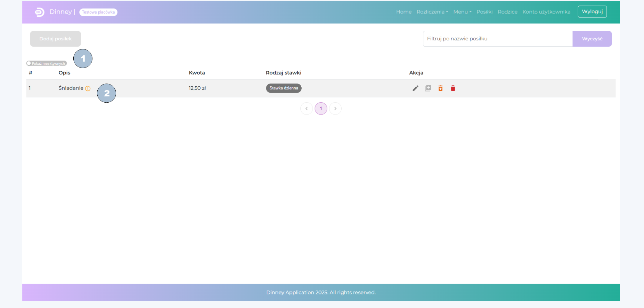Image resolution: width=644 pixels, height=308 pixels.
Task: Navigate to the Rodzice page
Action: [507, 12]
